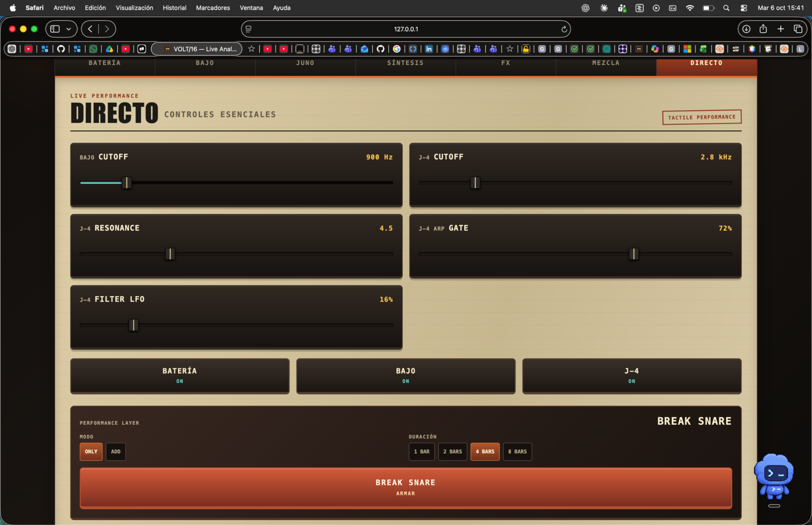Open the LinkedIn tab icon

coord(429,49)
